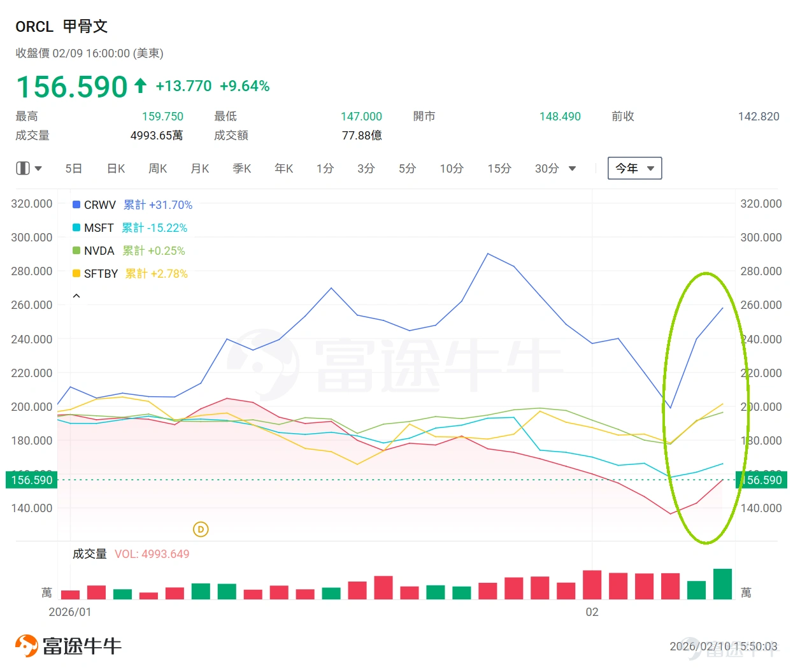Click the SFTBY 累計 +2.78% label
Image resolution: width=793 pixels, height=672 pixels.
[157, 273]
